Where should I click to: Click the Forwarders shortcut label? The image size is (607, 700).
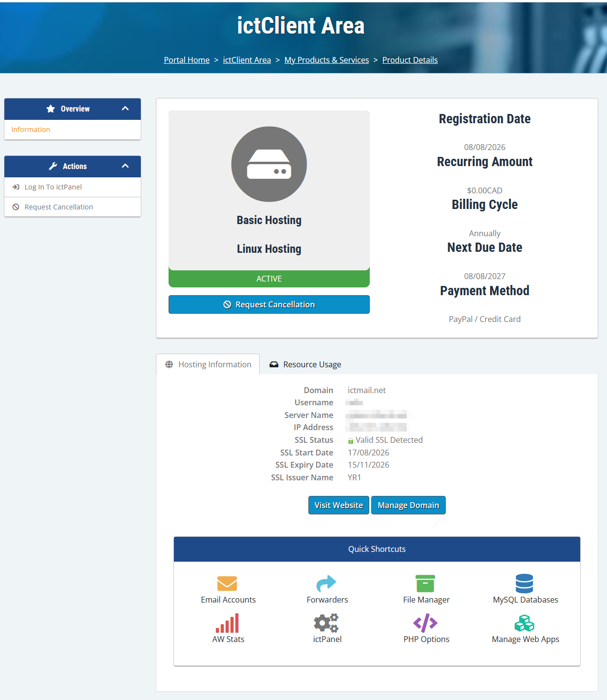(x=327, y=600)
